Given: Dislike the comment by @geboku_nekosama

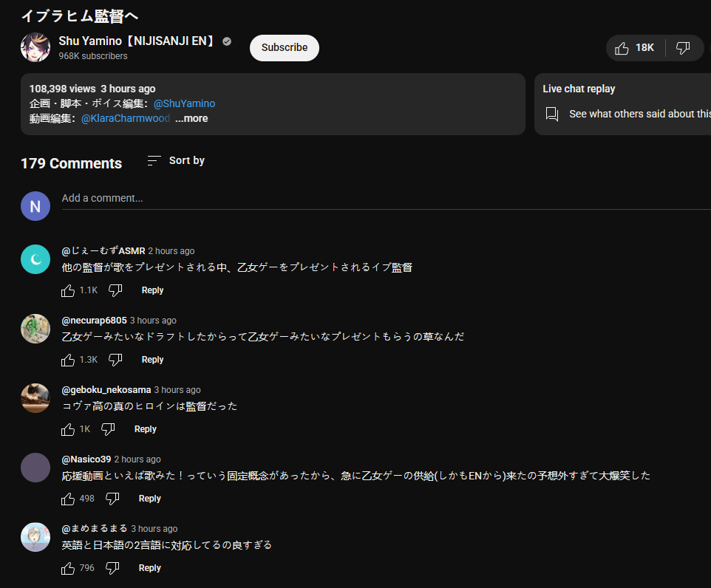Looking at the screenshot, I should point(108,429).
